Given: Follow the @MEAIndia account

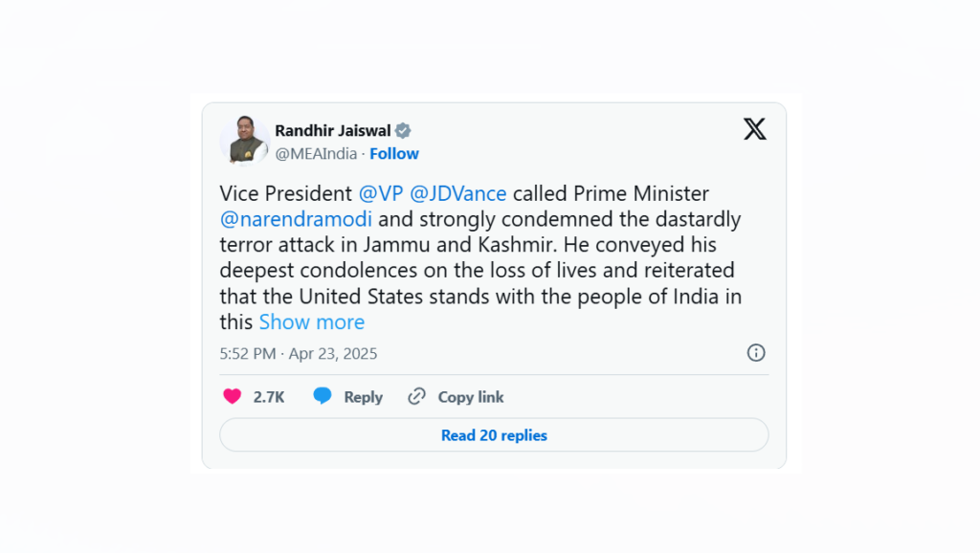Looking at the screenshot, I should click(x=393, y=154).
